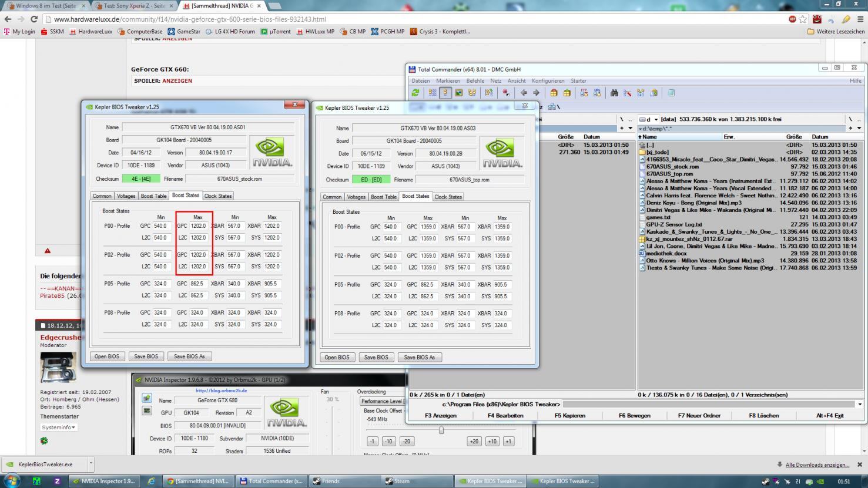868x488 pixels.
Task: Open the Dateien menu in Total Commander
Action: 420,81
